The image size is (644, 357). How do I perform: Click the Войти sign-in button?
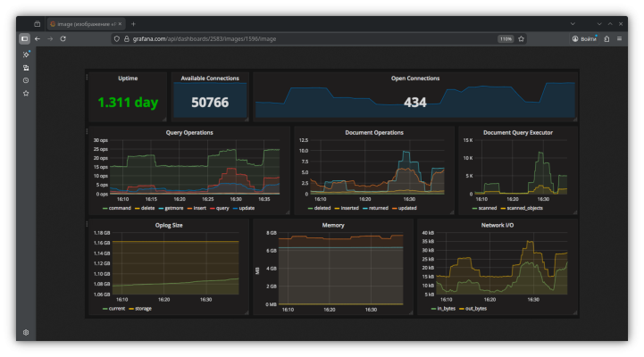click(x=584, y=39)
